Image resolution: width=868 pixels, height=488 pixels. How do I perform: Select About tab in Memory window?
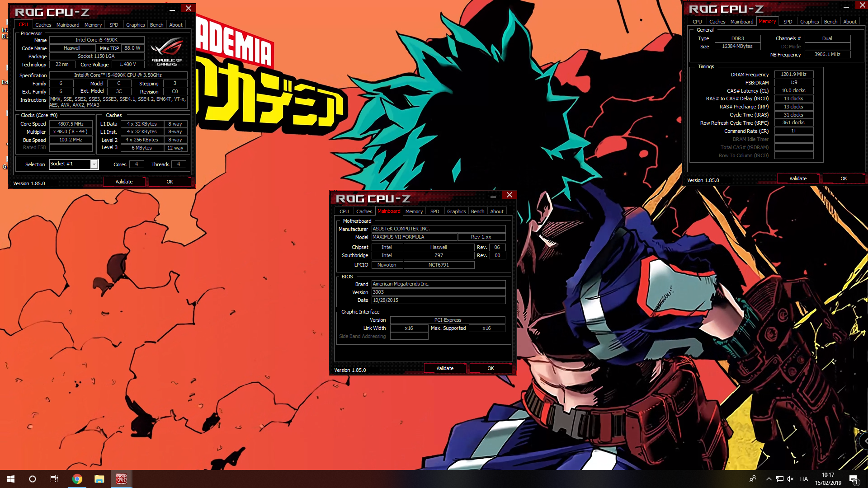850,22
